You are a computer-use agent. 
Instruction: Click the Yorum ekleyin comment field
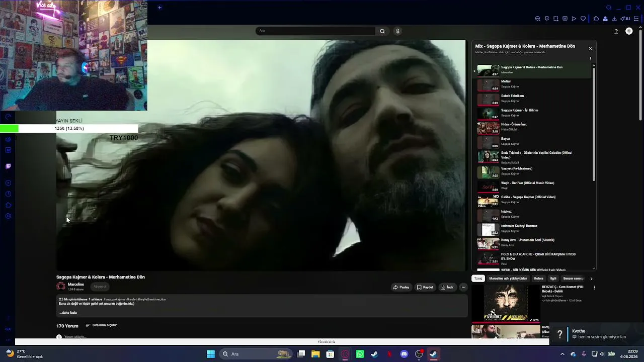(x=75, y=336)
